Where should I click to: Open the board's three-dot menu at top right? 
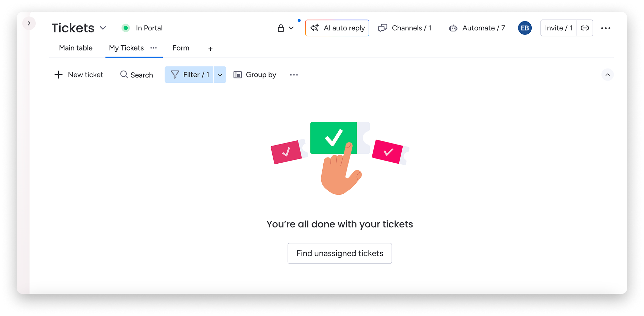point(606,28)
